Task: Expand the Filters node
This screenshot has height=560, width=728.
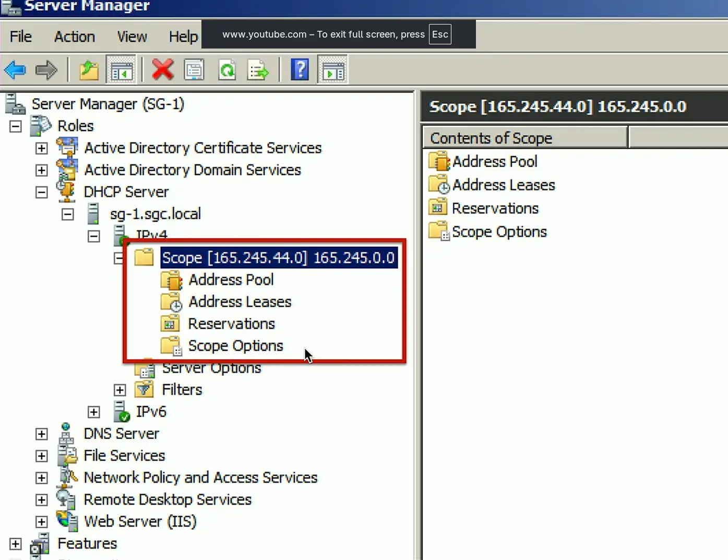Action: click(x=120, y=390)
